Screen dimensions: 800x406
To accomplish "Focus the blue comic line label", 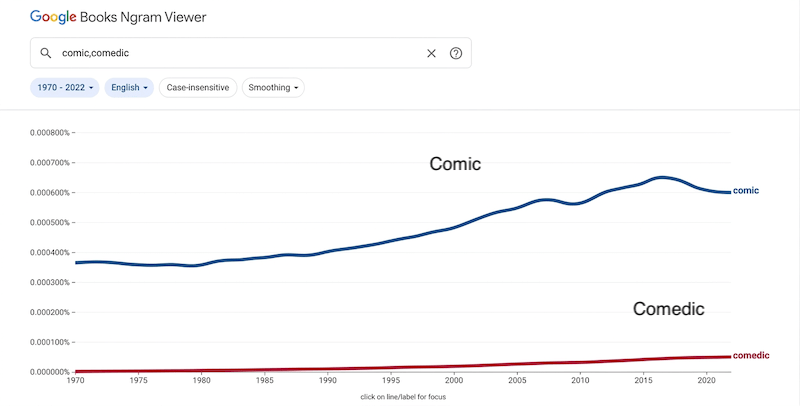I will [745, 190].
